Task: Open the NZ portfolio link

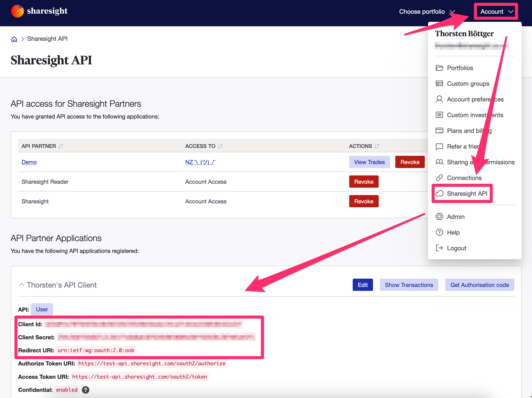Action: click(200, 162)
